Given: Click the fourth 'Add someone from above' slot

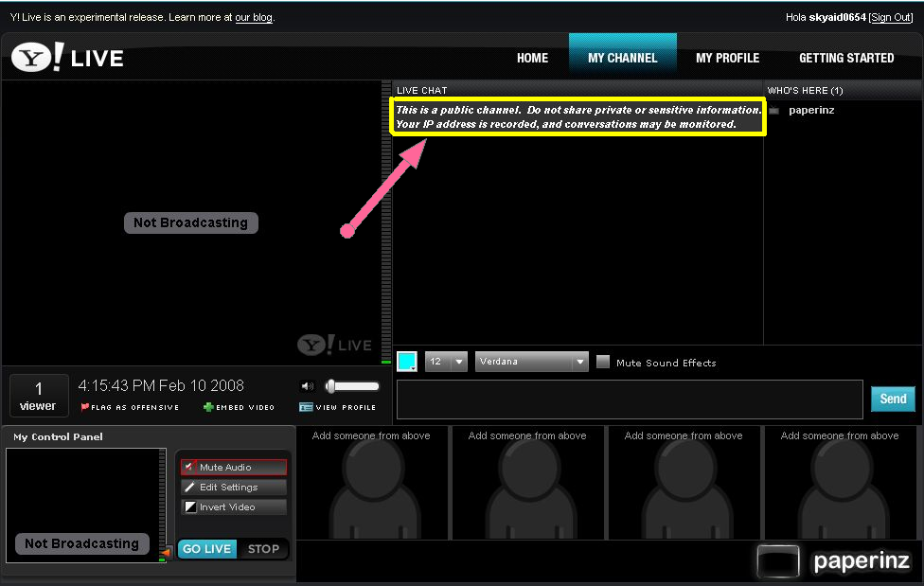Looking at the screenshot, I should tap(840, 482).
